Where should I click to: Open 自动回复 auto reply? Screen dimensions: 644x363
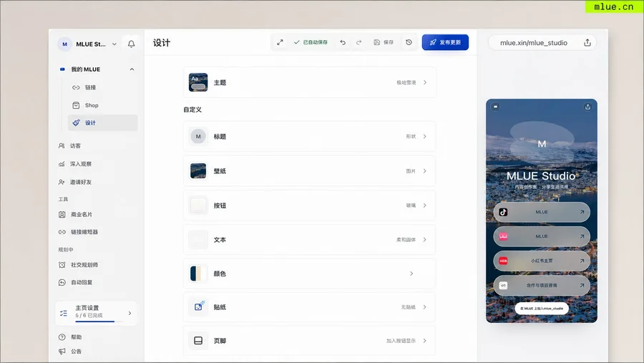point(76,282)
